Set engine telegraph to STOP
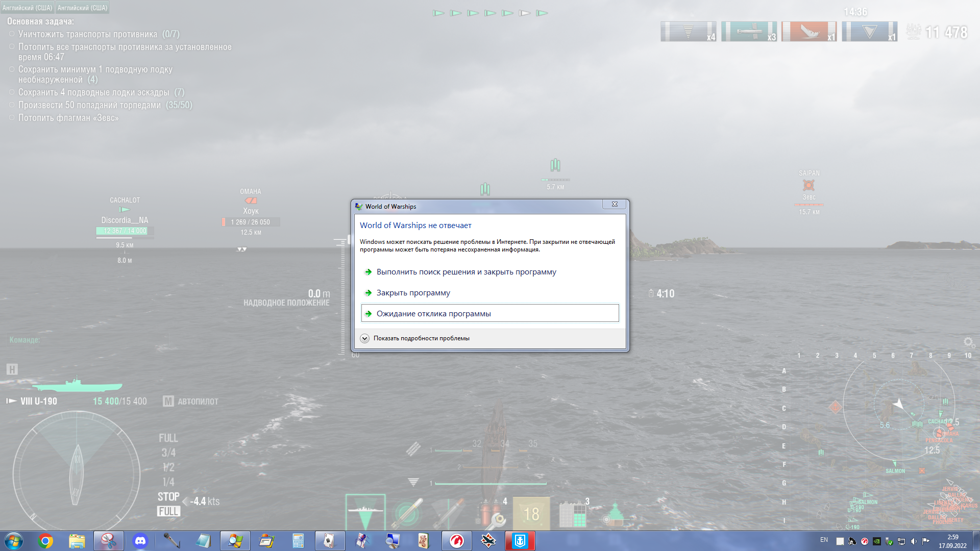Screen dimensions: 980x551 click(x=168, y=497)
